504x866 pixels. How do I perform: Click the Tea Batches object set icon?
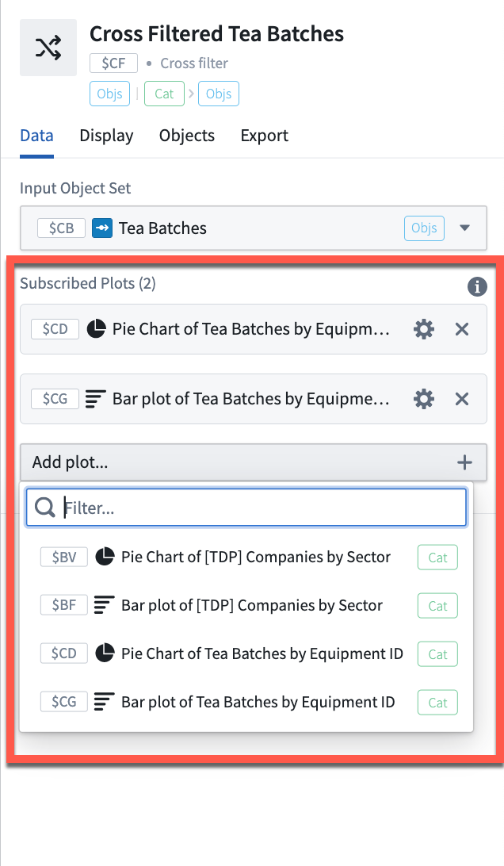coord(102,228)
